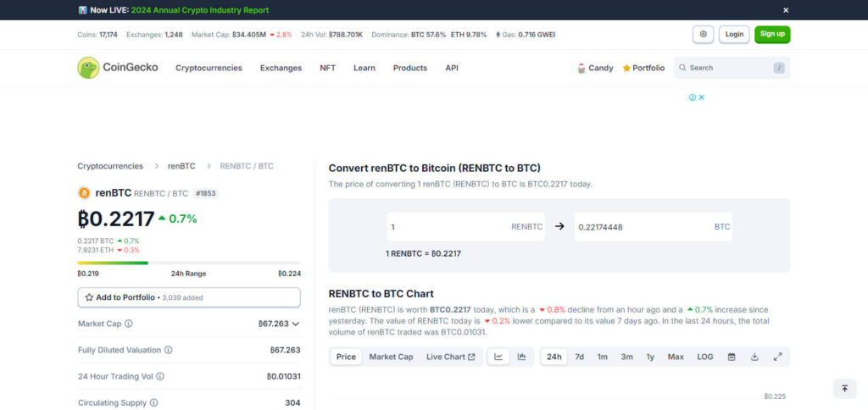Screen dimensions: 868x410
Task: Click the 7.9231 ETH price line
Action: 108,250
